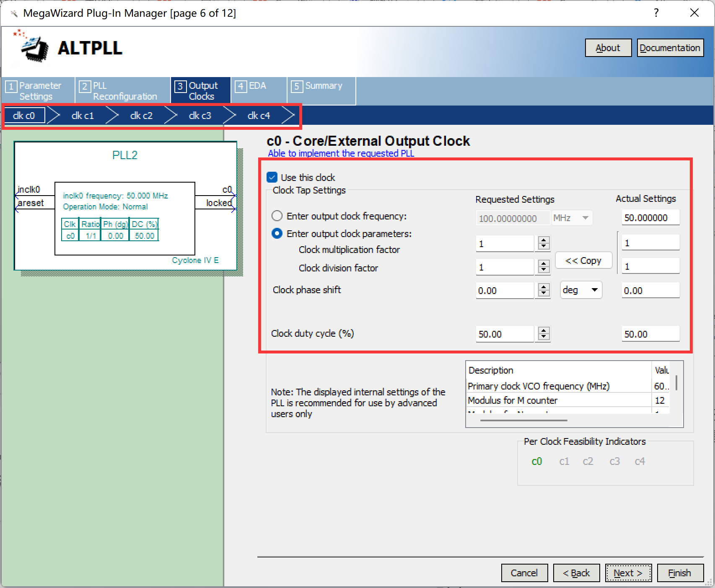The height and width of the screenshot is (588, 715).
Task: Click the requested phase shift field
Action: (x=505, y=290)
